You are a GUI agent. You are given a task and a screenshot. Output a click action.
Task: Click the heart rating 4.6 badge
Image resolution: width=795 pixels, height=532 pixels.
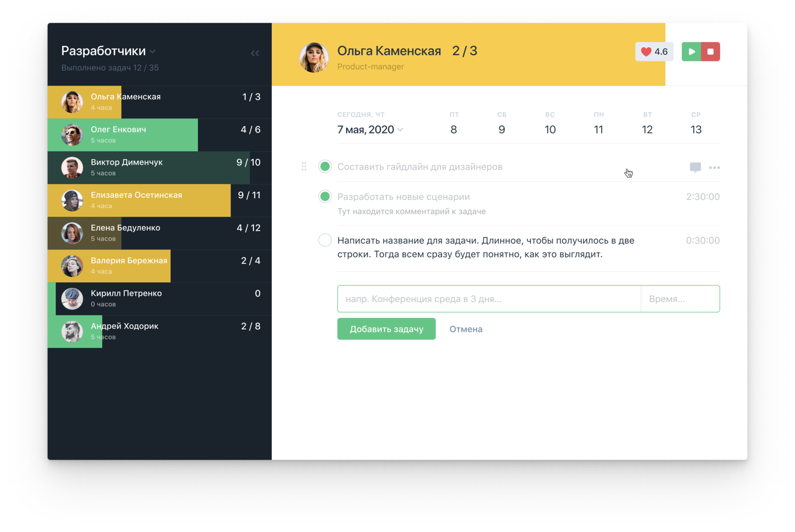(654, 52)
